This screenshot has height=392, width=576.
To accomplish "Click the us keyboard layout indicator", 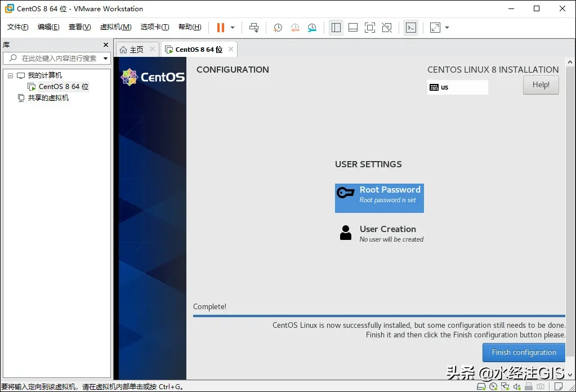I will click(457, 87).
